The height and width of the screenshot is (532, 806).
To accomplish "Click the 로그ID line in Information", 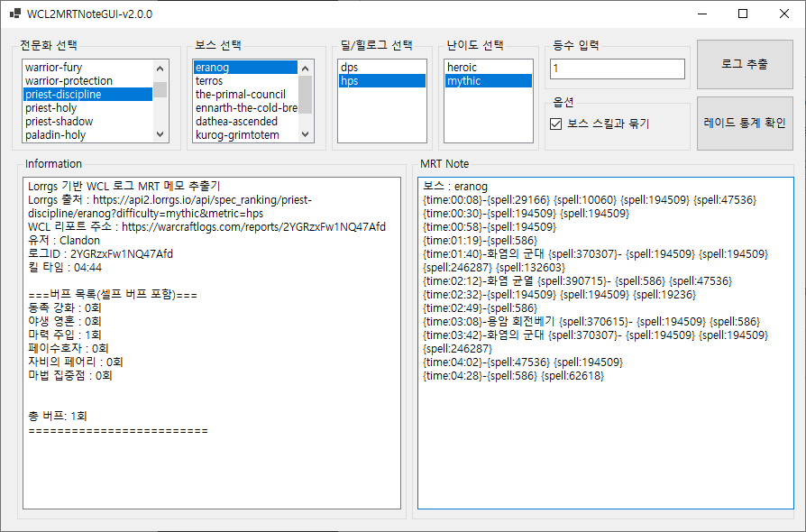I will click(100, 254).
